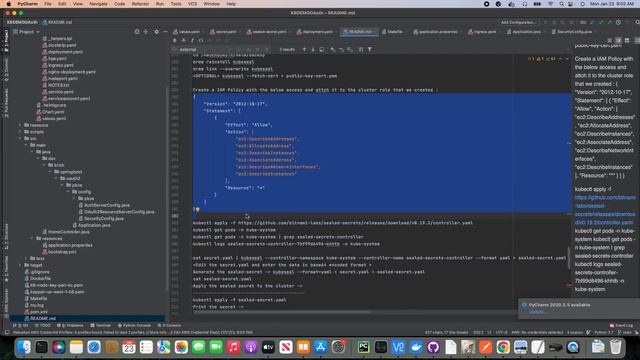
Task: Open Finder from the Dock
Action: tap(24, 347)
